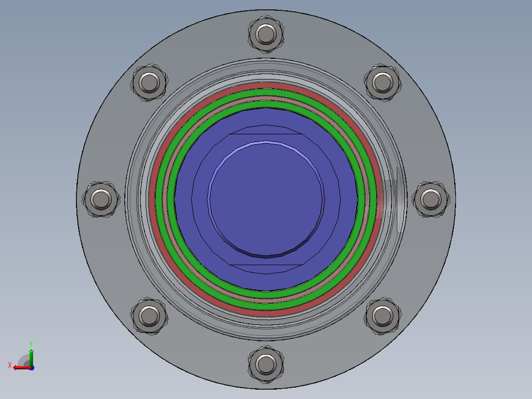The image size is (532, 399).
Task: Select the hex bolt at the top of the flange
Action: tap(266, 34)
